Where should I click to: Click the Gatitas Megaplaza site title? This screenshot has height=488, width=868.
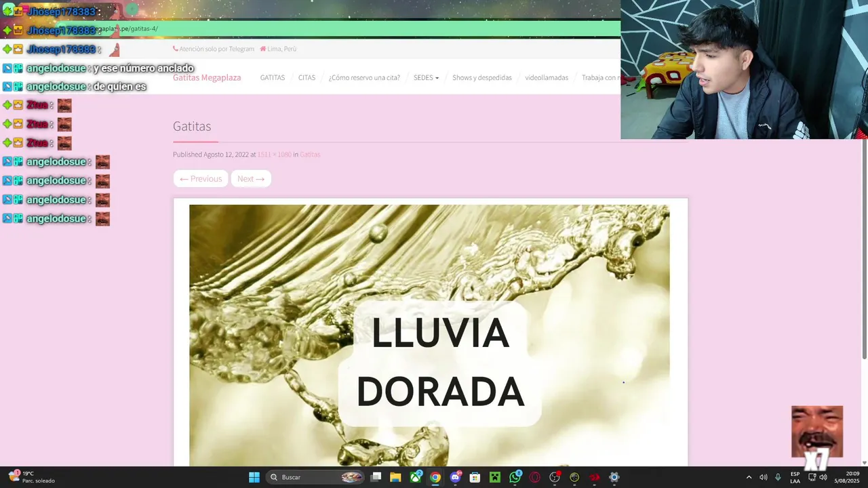click(207, 77)
